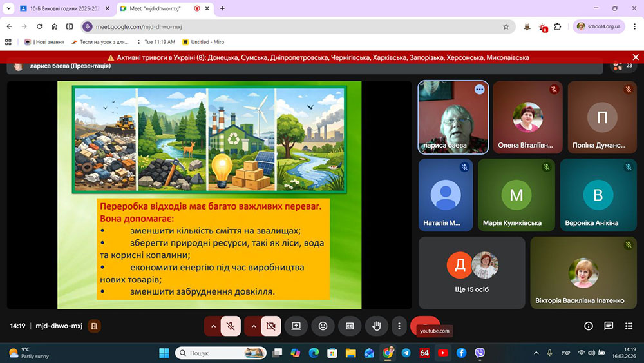Toggle the camera off button
The height and width of the screenshot is (363, 644).
pos(270,326)
